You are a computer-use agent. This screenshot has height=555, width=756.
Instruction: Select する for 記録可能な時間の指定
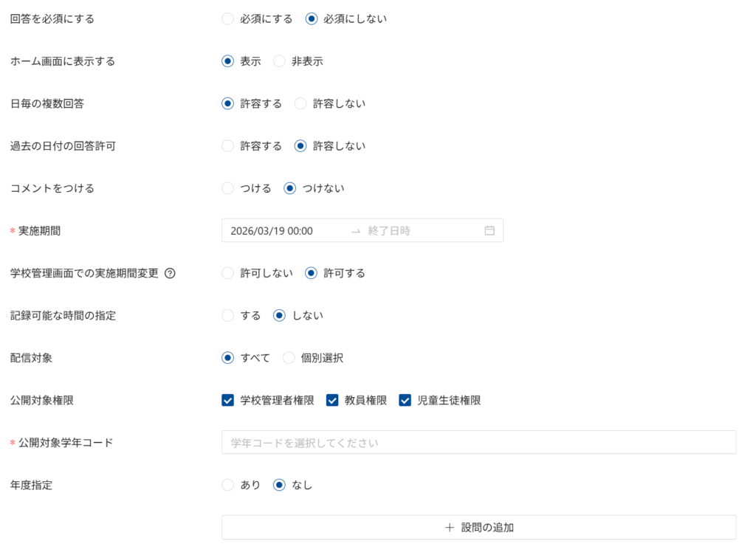(x=228, y=315)
